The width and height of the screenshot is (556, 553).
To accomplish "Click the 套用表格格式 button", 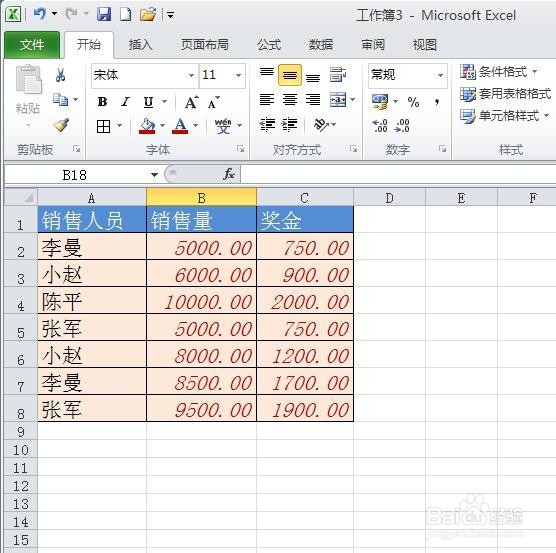I will (x=505, y=94).
